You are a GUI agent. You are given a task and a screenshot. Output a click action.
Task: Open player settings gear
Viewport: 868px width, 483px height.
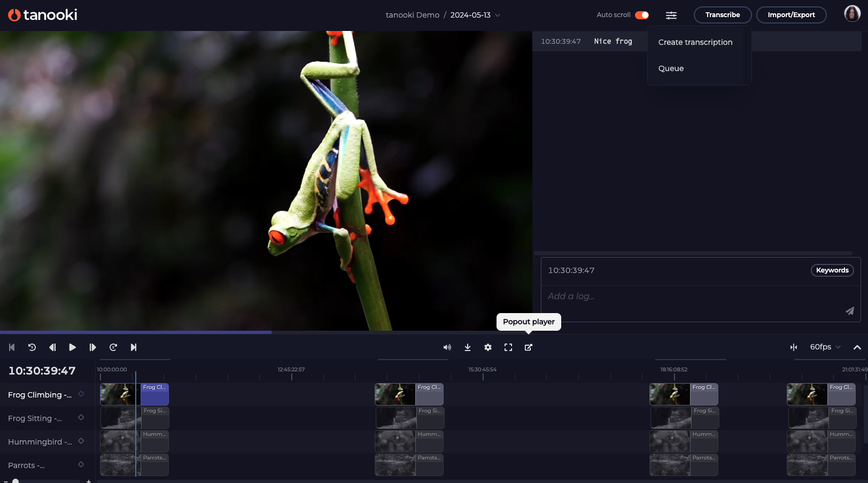[x=487, y=347]
